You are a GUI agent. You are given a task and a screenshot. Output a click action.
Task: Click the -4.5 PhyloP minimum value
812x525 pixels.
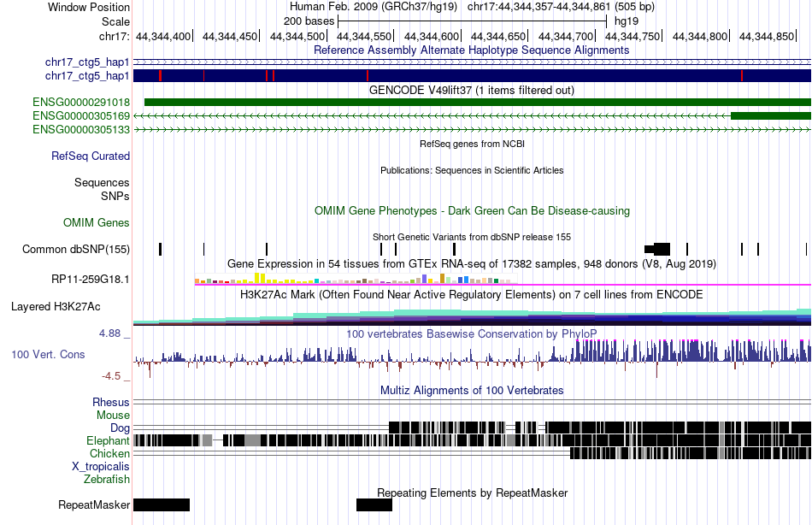tap(111, 375)
